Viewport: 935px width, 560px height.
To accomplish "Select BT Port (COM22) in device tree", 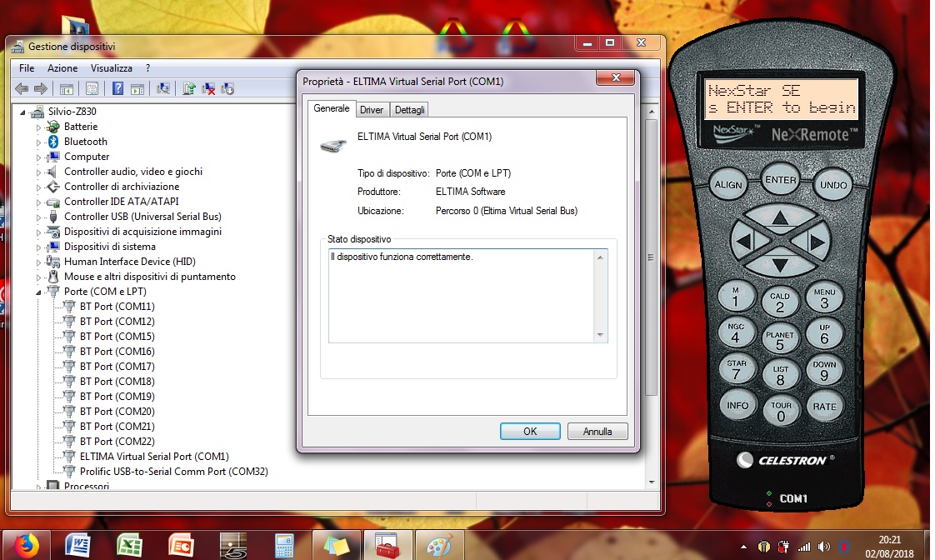I will (117, 442).
